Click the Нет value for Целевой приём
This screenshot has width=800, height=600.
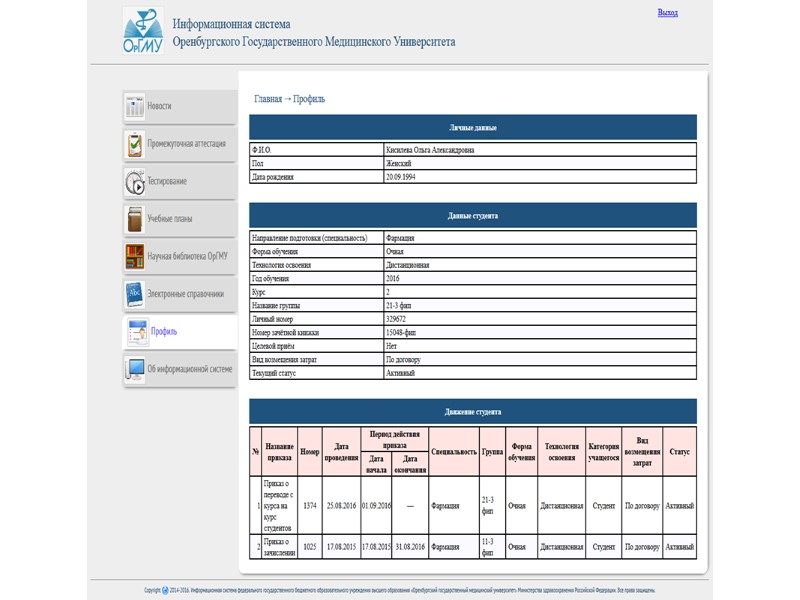391,346
